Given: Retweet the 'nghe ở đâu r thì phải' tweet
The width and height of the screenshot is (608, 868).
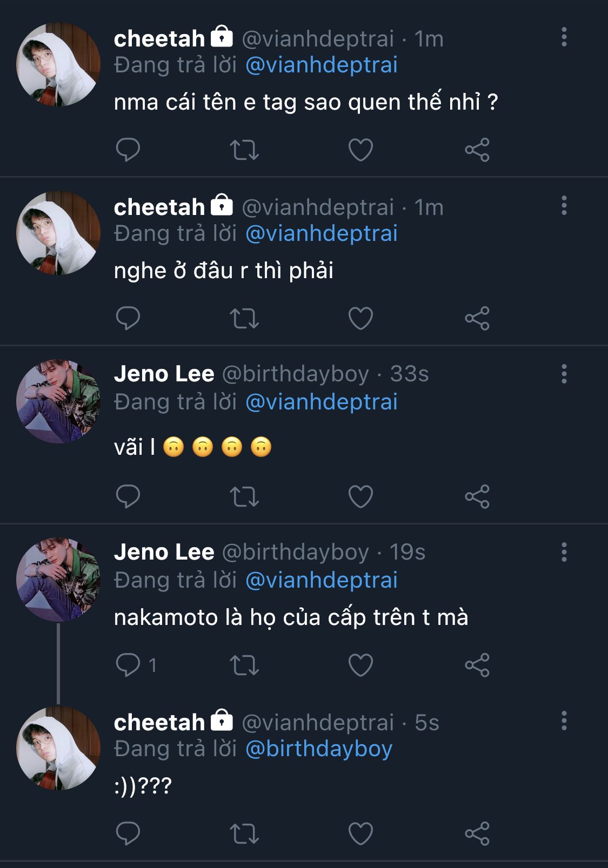Looking at the screenshot, I should (x=244, y=318).
